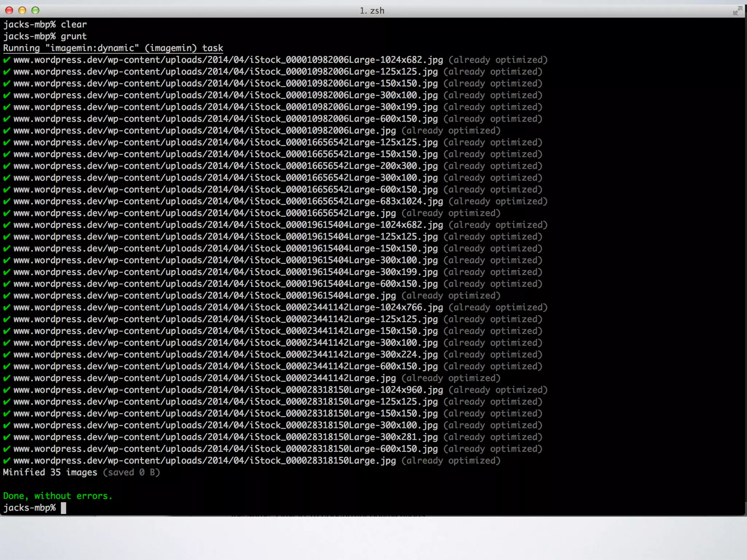Image resolution: width=747 pixels, height=560 pixels.
Task: Click checkmark beside iStock_000010982006Large-1024x682.jpg line
Action: [x=7, y=60]
